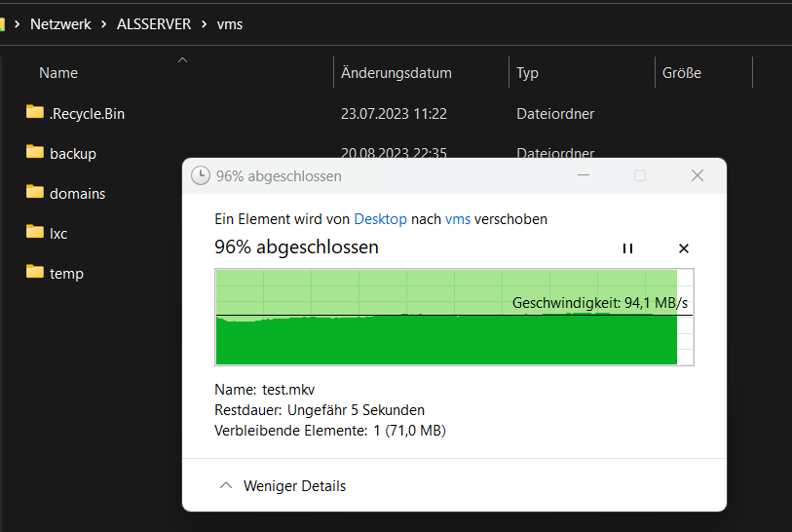
Task: Sort by the Name column header
Action: [x=58, y=73]
